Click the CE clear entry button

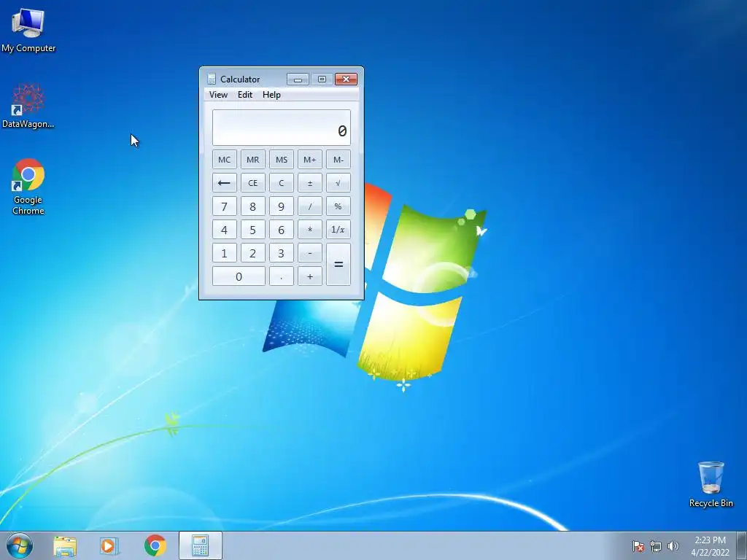pos(253,183)
